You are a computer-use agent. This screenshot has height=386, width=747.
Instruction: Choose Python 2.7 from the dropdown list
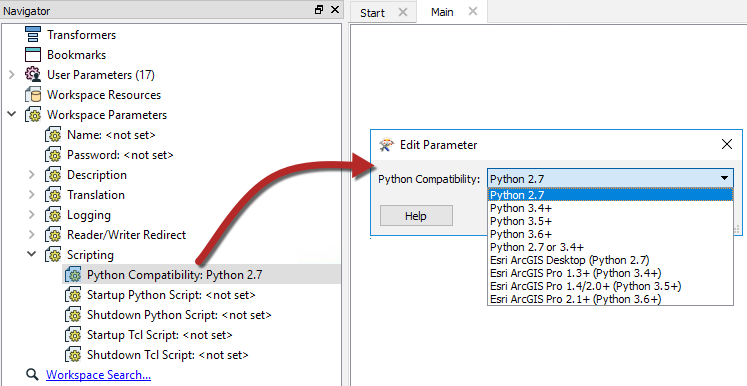610,195
